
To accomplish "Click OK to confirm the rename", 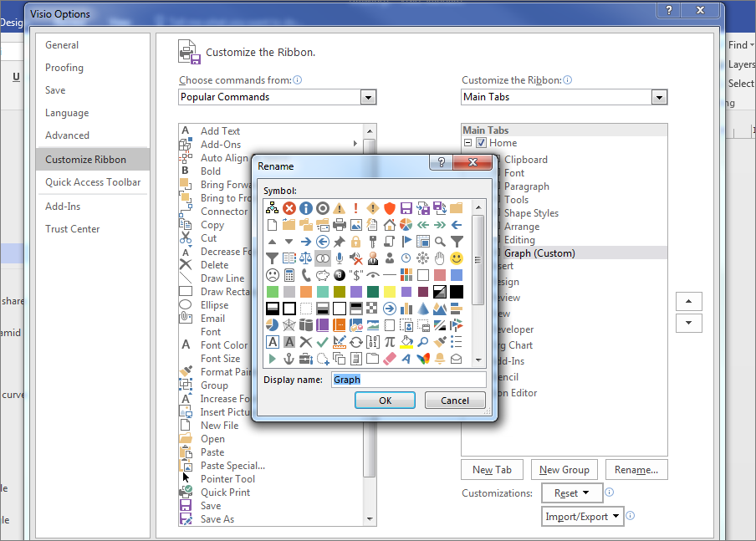I will coord(385,400).
